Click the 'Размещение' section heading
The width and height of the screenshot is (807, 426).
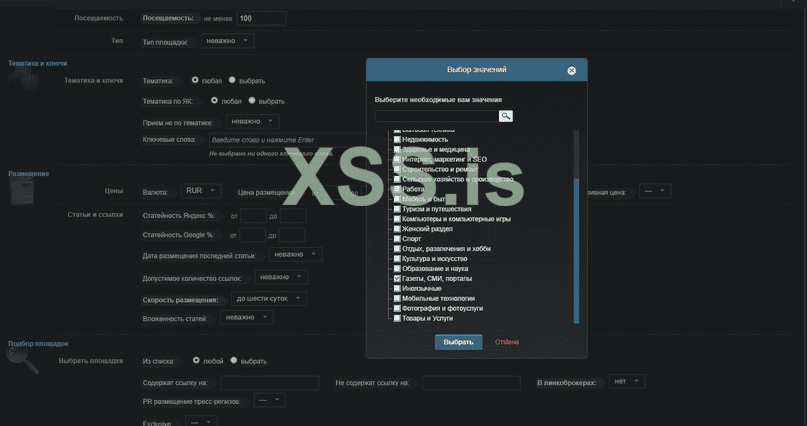pos(29,173)
